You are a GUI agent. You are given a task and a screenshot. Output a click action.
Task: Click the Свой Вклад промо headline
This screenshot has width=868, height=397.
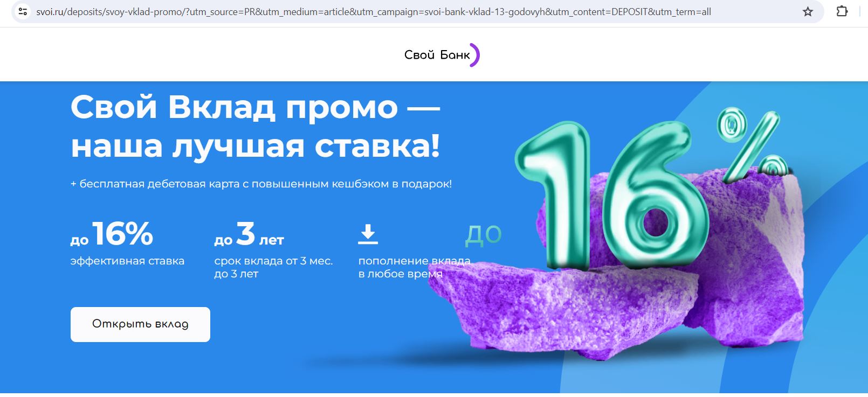pos(256,126)
